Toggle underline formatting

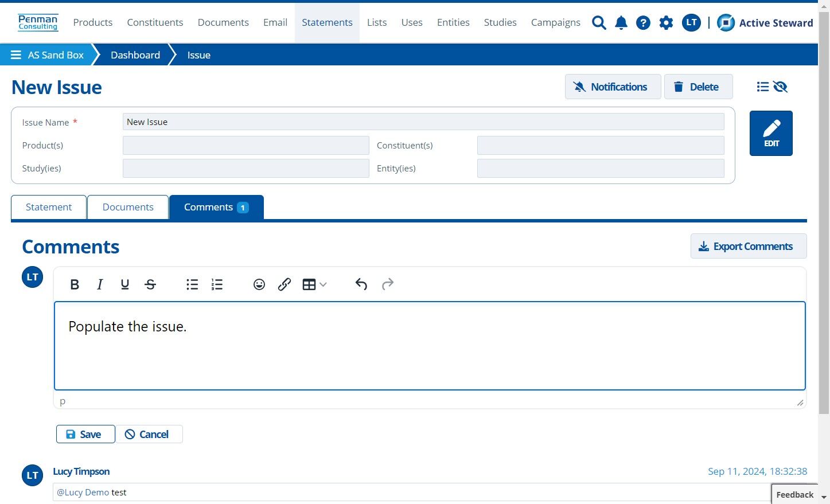pyautogui.click(x=125, y=284)
